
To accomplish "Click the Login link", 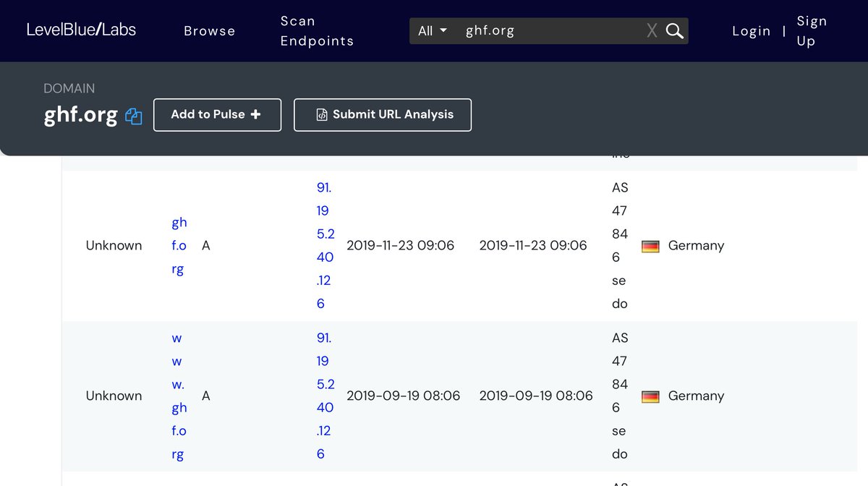I will click(751, 31).
